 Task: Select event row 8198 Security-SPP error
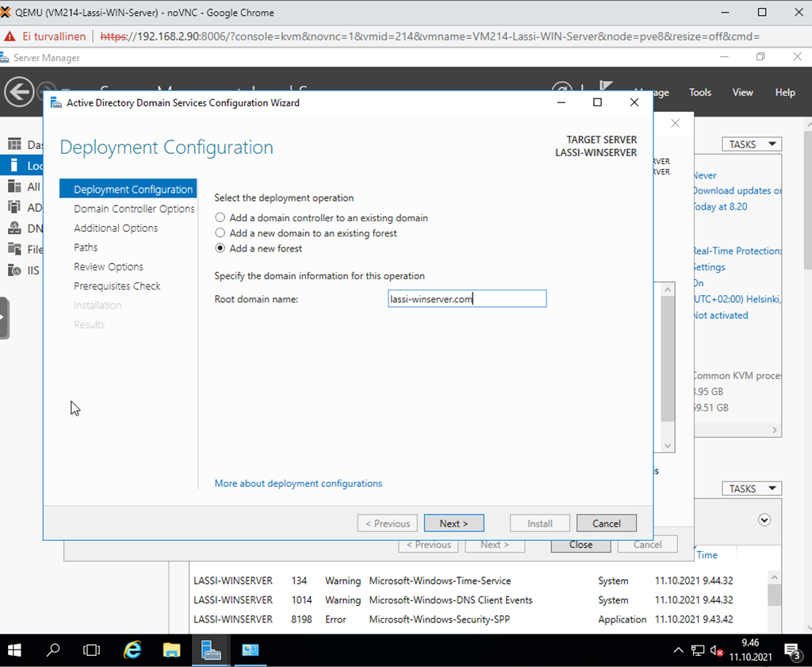tap(477, 619)
